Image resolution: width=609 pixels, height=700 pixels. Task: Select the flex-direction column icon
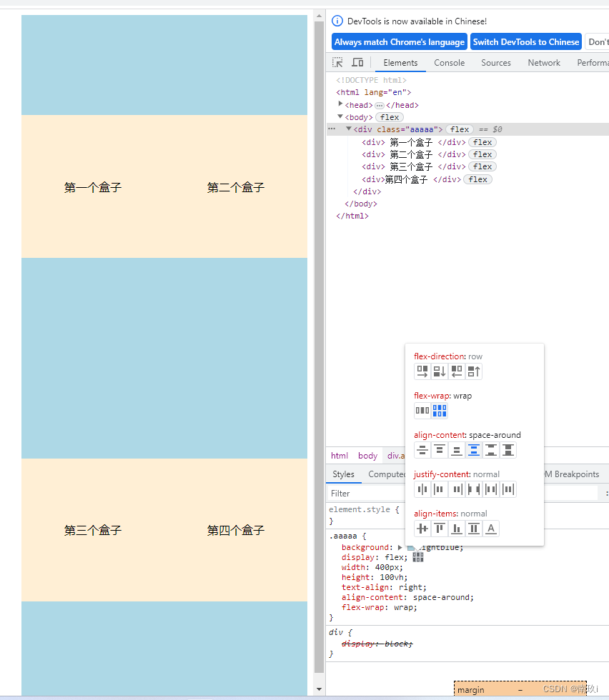point(439,372)
